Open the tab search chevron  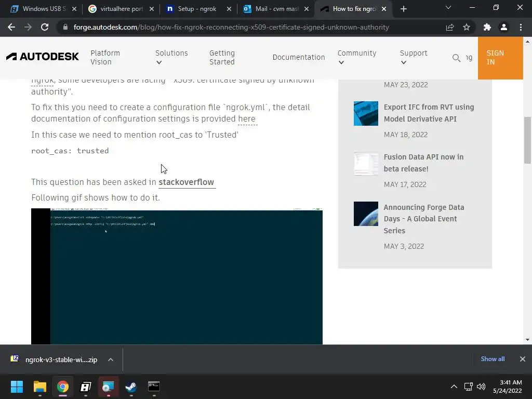pyautogui.click(x=448, y=7)
